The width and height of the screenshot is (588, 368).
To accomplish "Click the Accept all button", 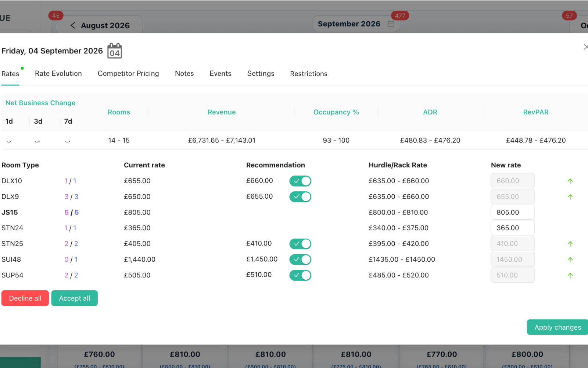I will click(x=75, y=298).
